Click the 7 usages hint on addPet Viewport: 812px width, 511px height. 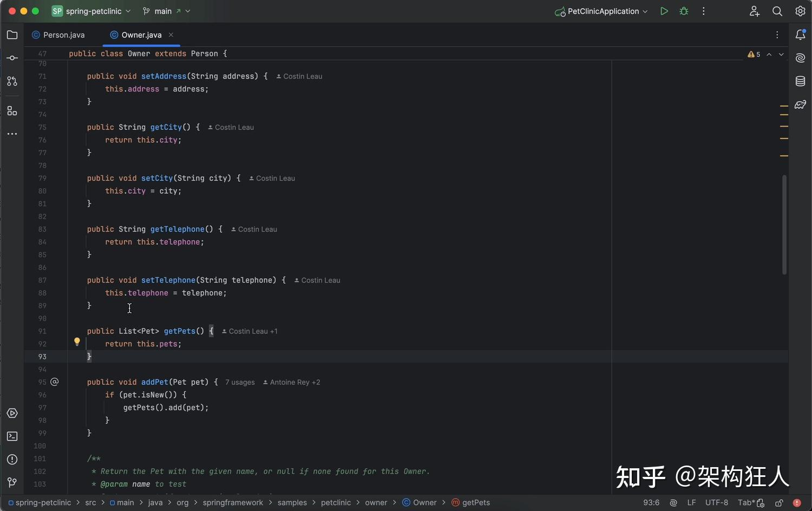[x=240, y=382]
